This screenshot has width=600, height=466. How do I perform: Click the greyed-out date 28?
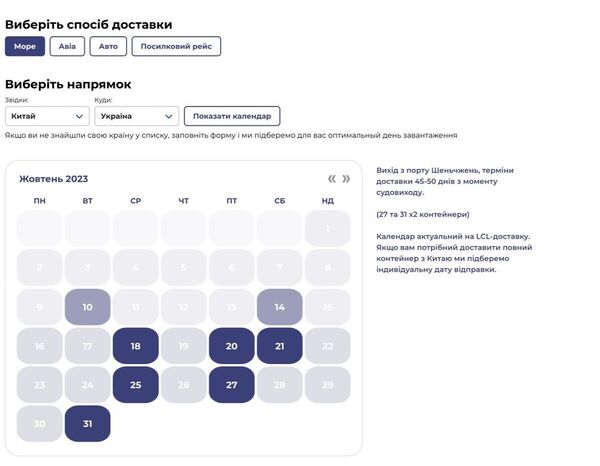coord(280,384)
